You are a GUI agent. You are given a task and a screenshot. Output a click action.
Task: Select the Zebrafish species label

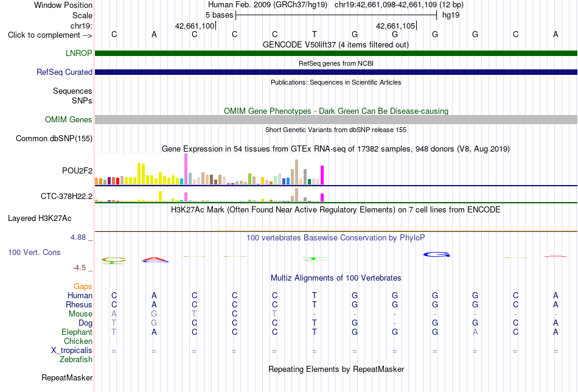tap(76, 360)
